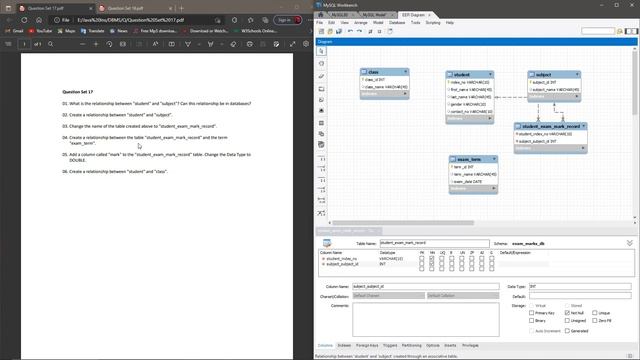The width and height of the screenshot is (640, 360).
Task: Open the File menu in Workbench
Action: pos(320,23)
